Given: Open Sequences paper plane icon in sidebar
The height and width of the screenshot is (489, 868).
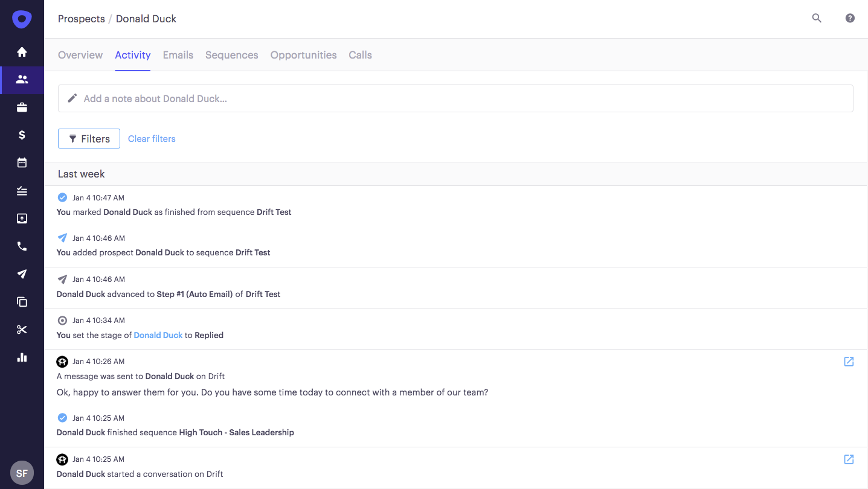Looking at the screenshot, I should point(22,274).
